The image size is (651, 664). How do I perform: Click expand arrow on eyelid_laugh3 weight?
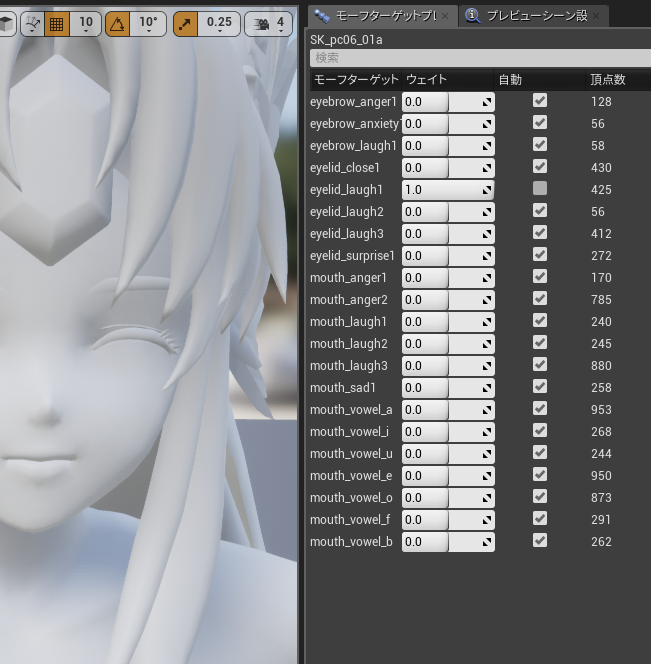pos(487,234)
